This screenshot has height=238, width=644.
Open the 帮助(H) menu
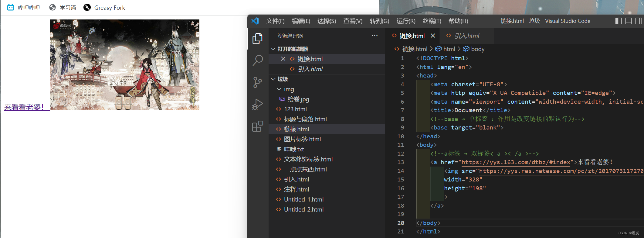click(458, 21)
